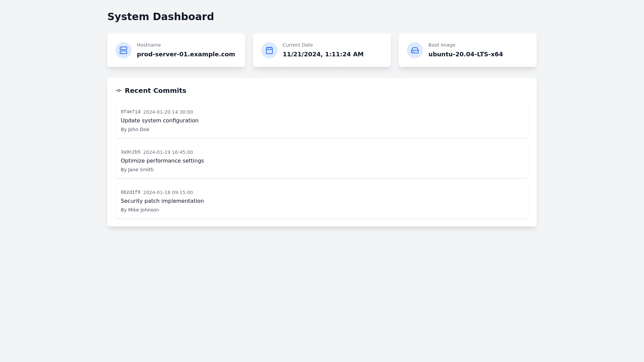This screenshot has height=362, width=644.
Task: Click author name By John Doe
Action: [135, 129]
